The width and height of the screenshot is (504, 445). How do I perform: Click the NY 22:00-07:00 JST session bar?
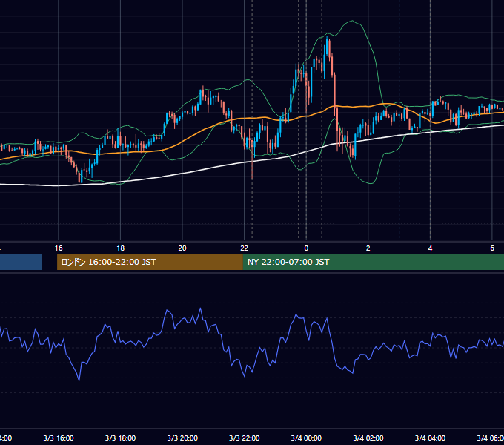tap(373, 262)
